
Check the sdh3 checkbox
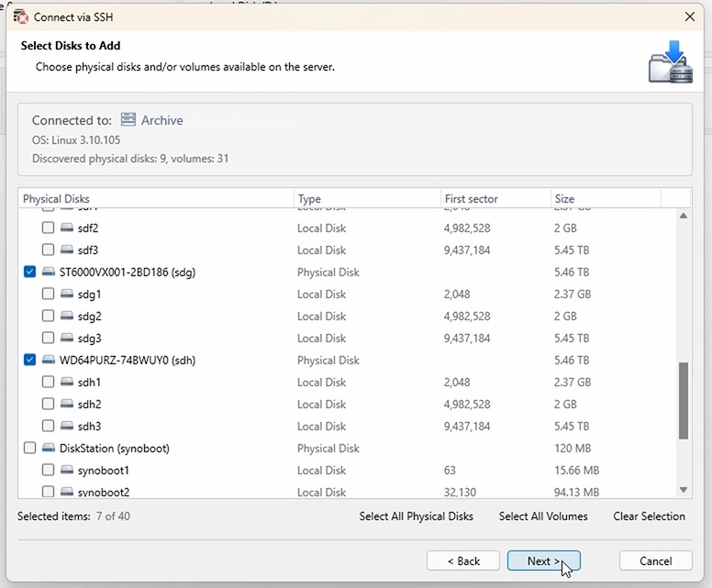(x=48, y=426)
